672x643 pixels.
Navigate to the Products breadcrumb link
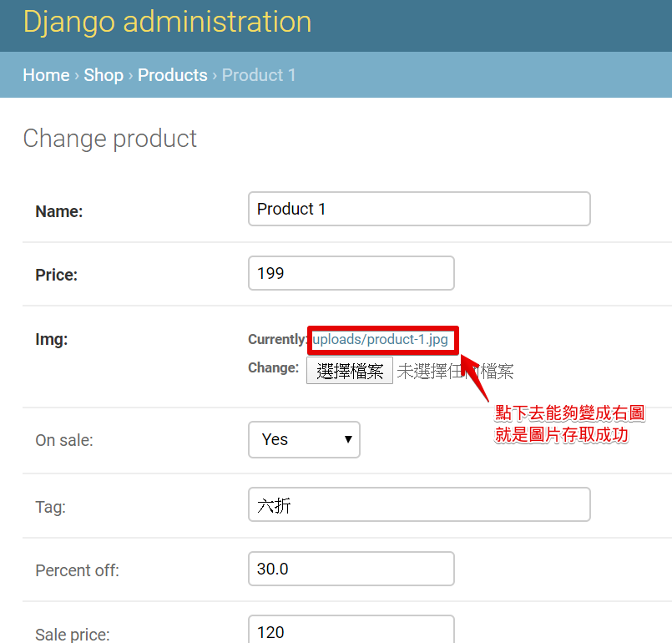(173, 75)
